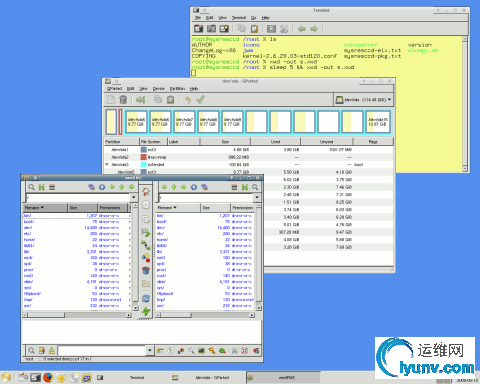Go up a directory in the left pane
Screen dimensions: 480x384
click(x=122, y=187)
